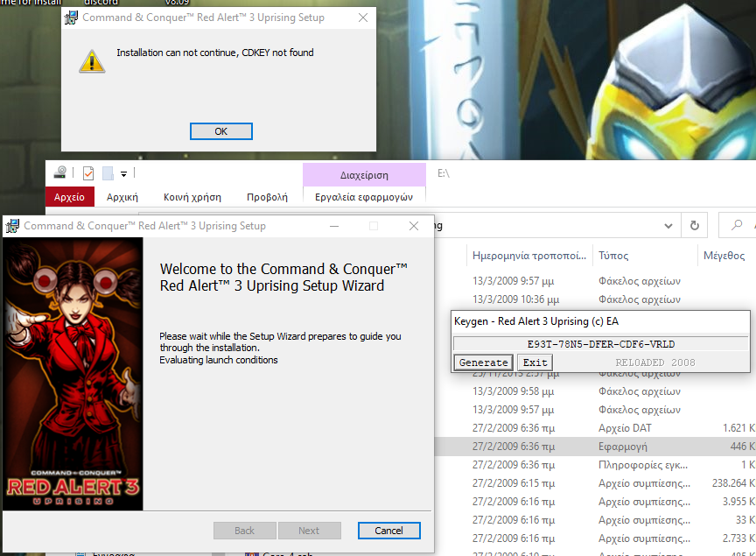Sort by the Ημερομηνία τροποποίησης column header
This screenshot has width=756, height=556.
529,256
